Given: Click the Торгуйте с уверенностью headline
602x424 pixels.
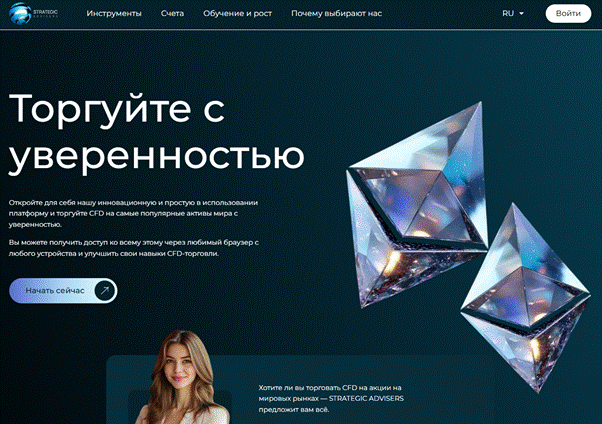Looking at the screenshot, I should tap(157, 133).
